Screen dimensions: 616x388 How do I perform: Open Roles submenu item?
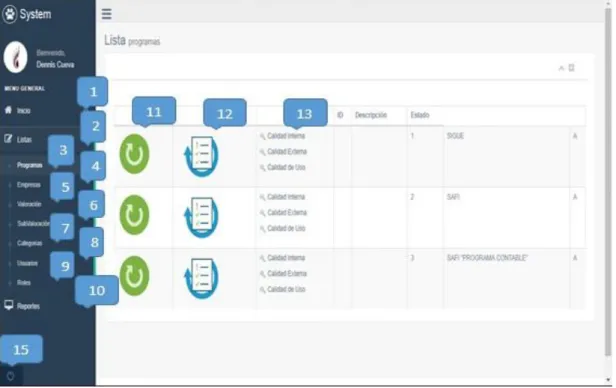tap(24, 283)
